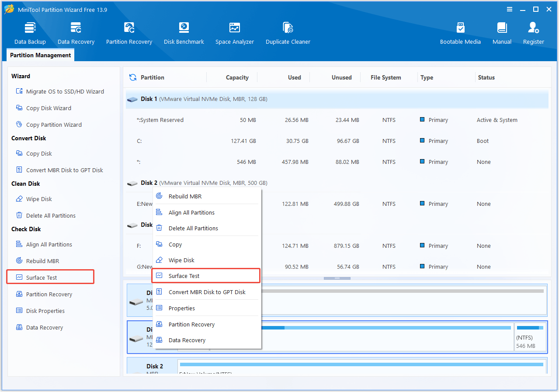559x392 pixels.
Task: Click Copy Disk under Convert Disk
Action: (34, 153)
